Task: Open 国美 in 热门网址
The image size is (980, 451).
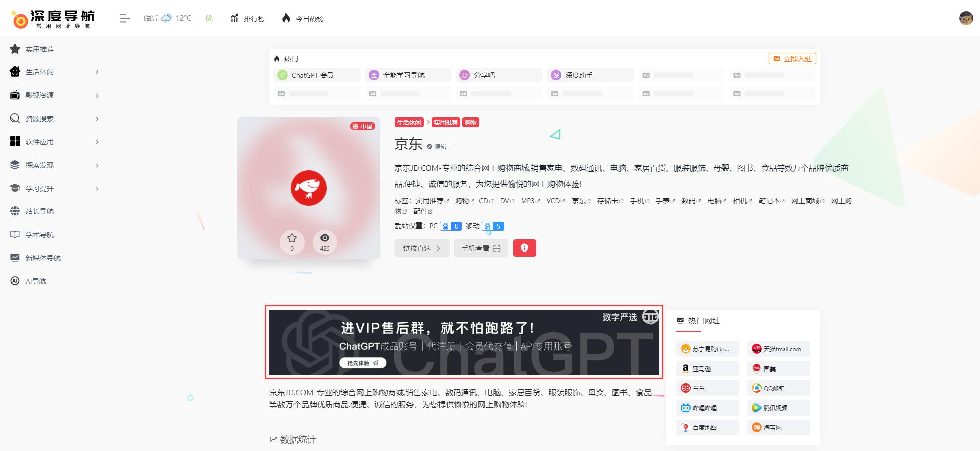Action: click(x=779, y=368)
